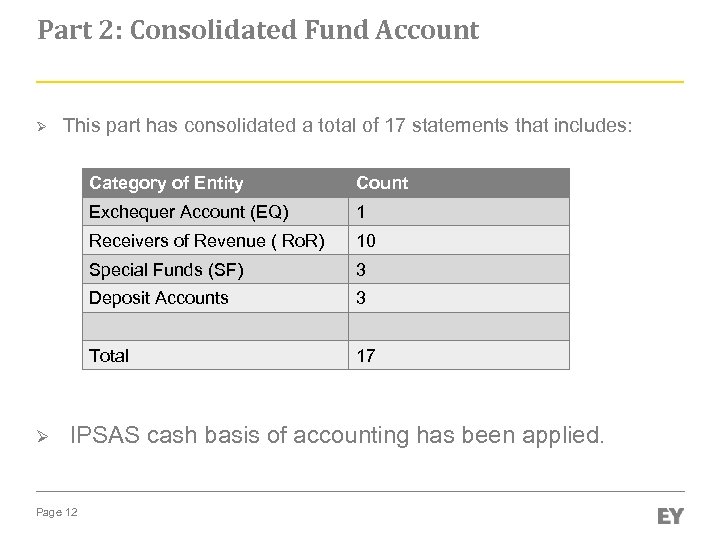This screenshot has height=540, width=720.
Task: Click the count value for Special Funds
Action: (x=458, y=269)
